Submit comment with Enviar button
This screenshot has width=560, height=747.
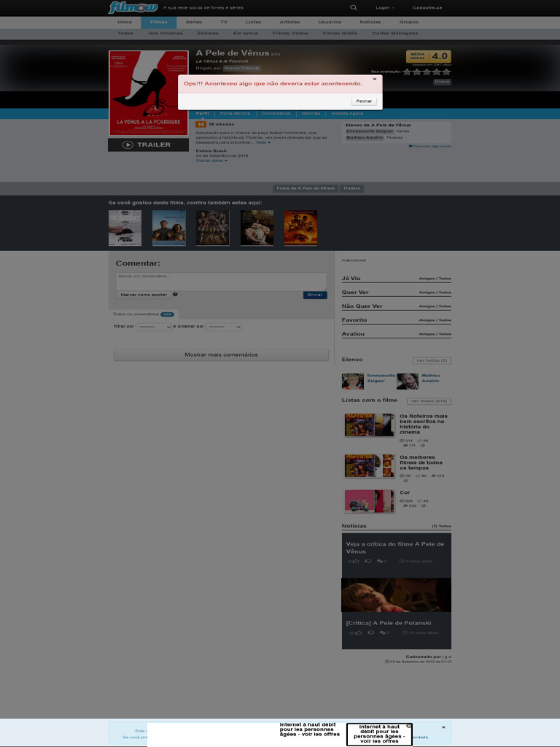point(315,295)
